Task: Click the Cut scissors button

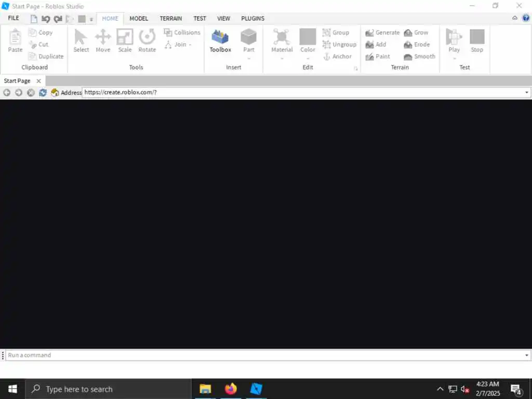Action: coord(38,45)
